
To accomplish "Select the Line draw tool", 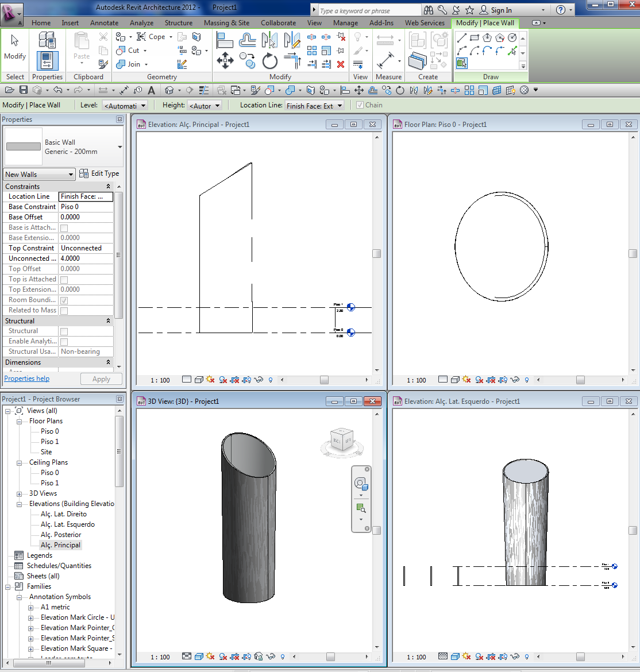I will coord(462,38).
